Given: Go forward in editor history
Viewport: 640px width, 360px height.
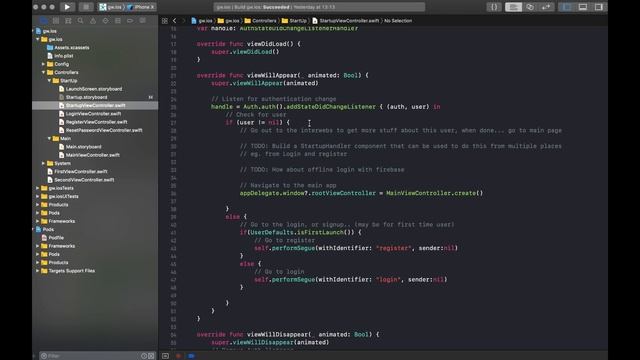Looking at the screenshot, I should click(x=183, y=21).
